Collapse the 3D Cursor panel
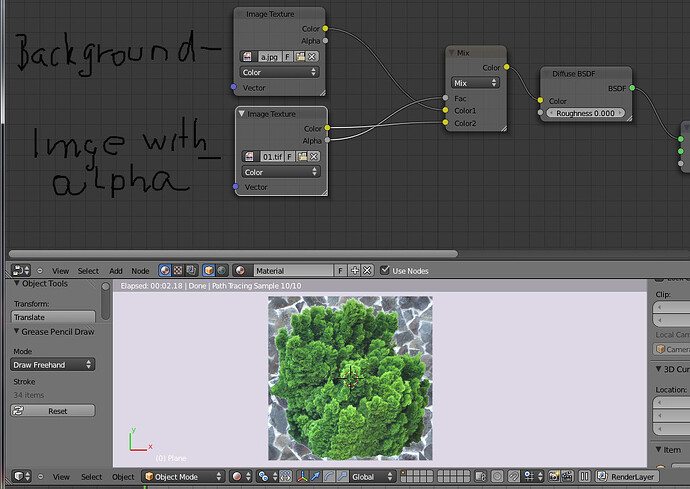 (x=658, y=368)
